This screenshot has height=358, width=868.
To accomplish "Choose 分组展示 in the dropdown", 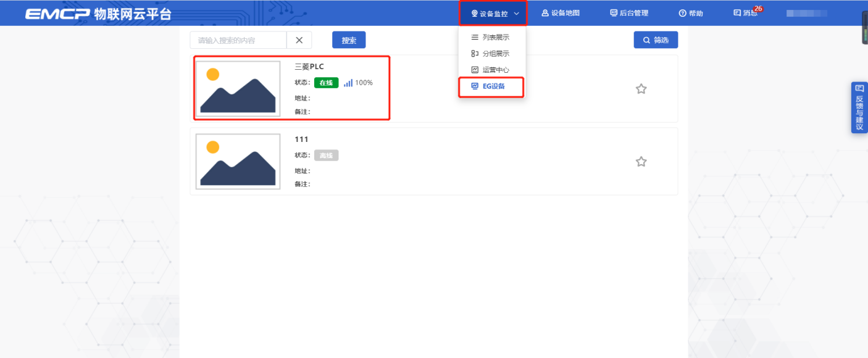I will coord(491,54).
